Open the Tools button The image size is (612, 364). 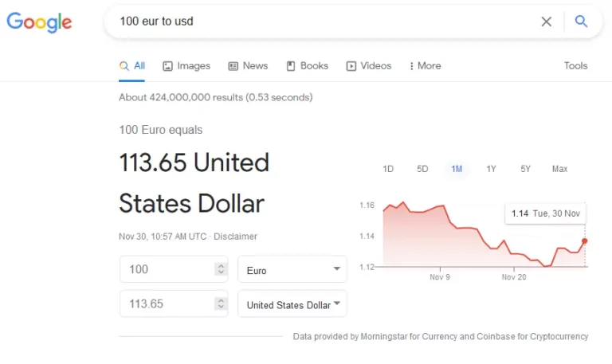(x=575, y=65)
